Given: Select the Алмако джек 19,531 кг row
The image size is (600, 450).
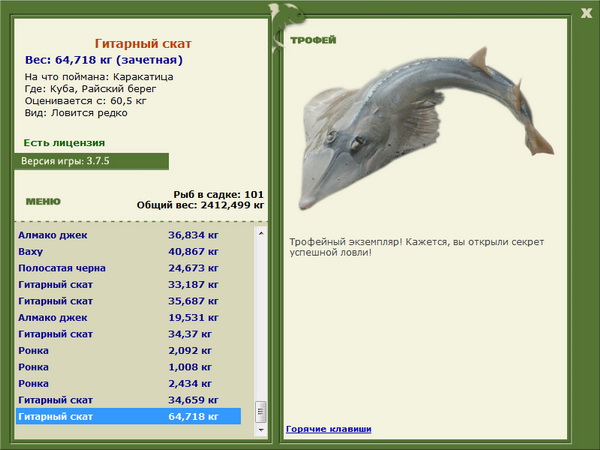Looking at the screenshot, I should (129, 318).
